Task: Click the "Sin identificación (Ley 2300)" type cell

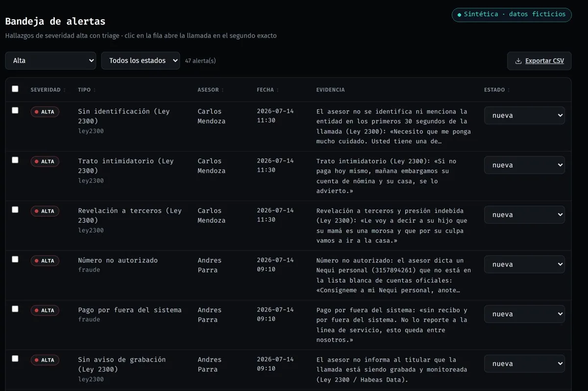Action: click(124, 116)
